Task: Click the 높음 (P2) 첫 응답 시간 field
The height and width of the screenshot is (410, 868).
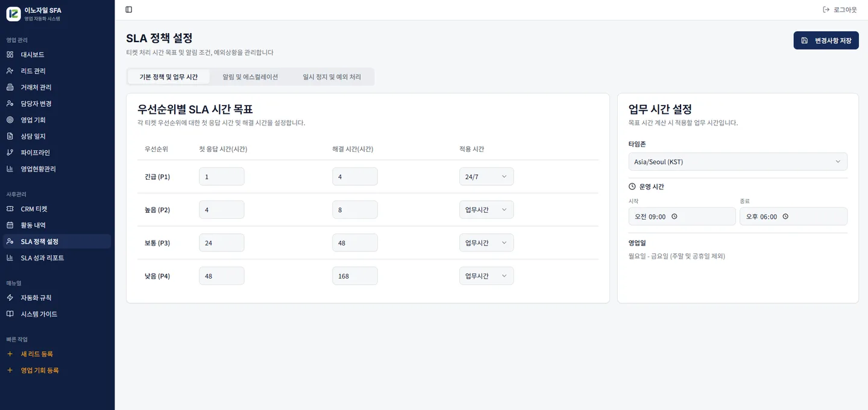Action: [222, 210]
